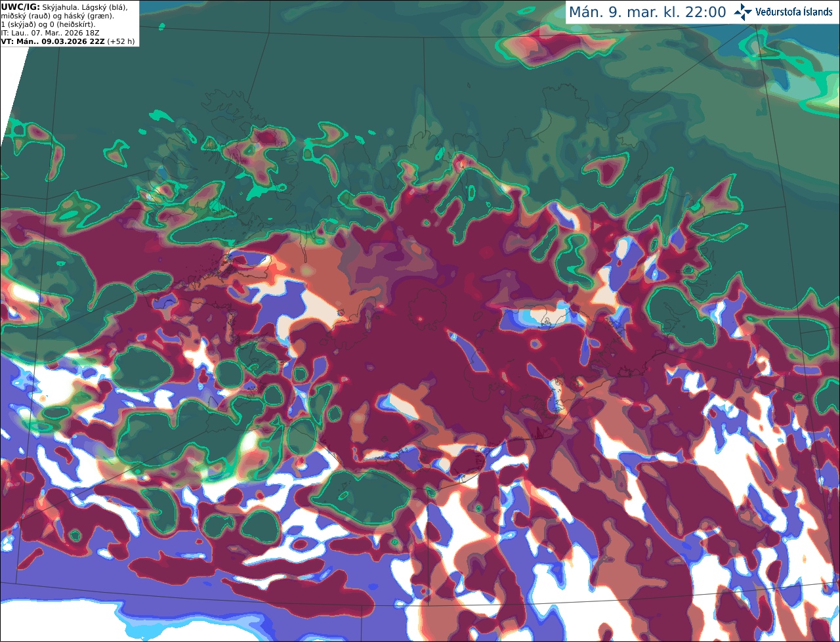Click the 'miðský (rauð) og háský (græn).' line

coord(57,15)
